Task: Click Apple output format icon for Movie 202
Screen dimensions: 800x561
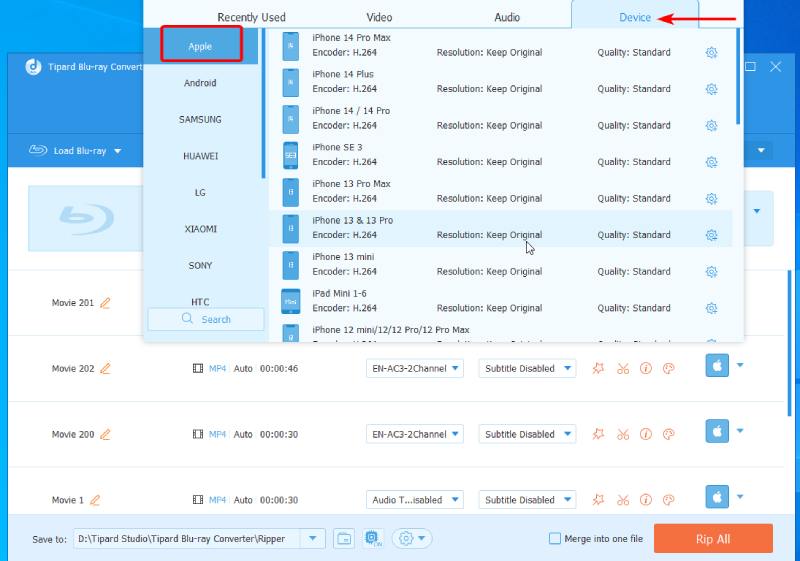Action: [x=717, y=366]
